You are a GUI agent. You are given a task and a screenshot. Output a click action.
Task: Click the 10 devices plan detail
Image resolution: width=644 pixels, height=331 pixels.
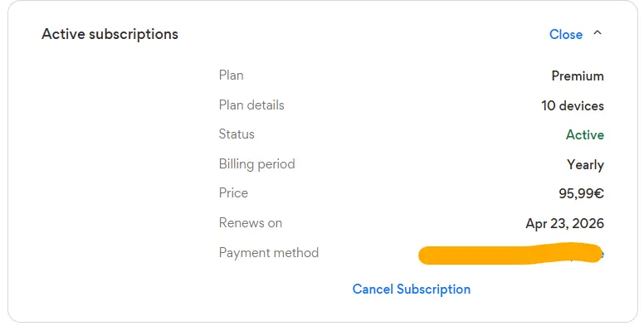[x=573, y=105]
